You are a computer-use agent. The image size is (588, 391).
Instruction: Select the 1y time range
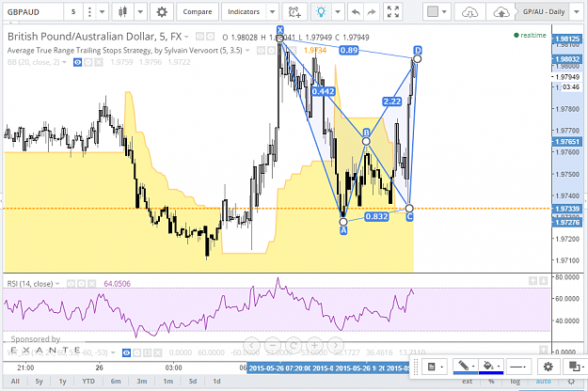(x=63, y=382)
